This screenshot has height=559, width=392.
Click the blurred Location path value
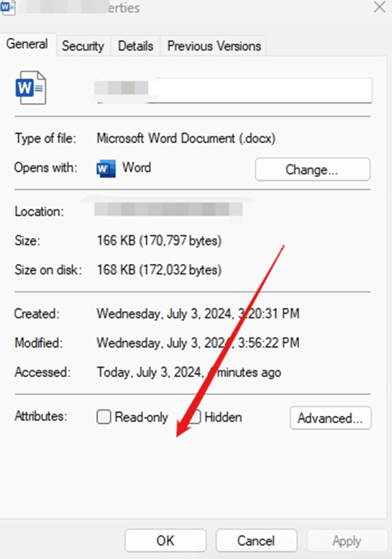[x=168, y=209]
